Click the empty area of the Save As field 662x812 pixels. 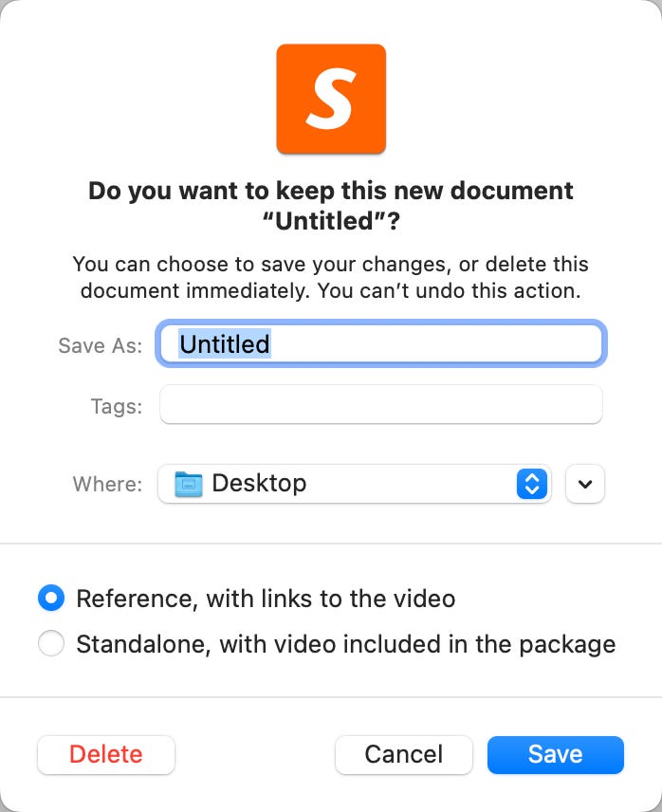click(434, 343)
